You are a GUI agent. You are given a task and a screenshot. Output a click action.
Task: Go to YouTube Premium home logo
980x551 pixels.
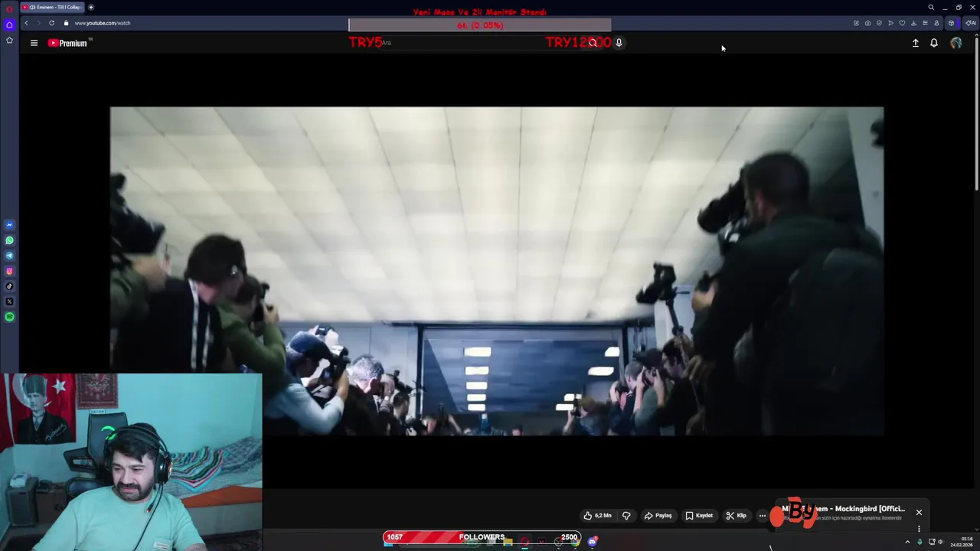pyautogui.click(x=68, y=43)
